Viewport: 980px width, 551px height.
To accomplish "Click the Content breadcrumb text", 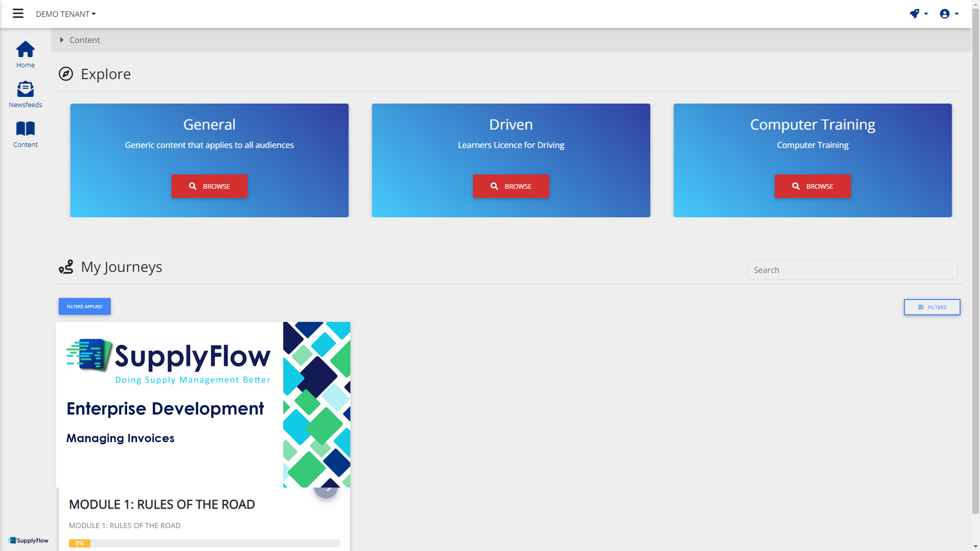I will point(84,40).
